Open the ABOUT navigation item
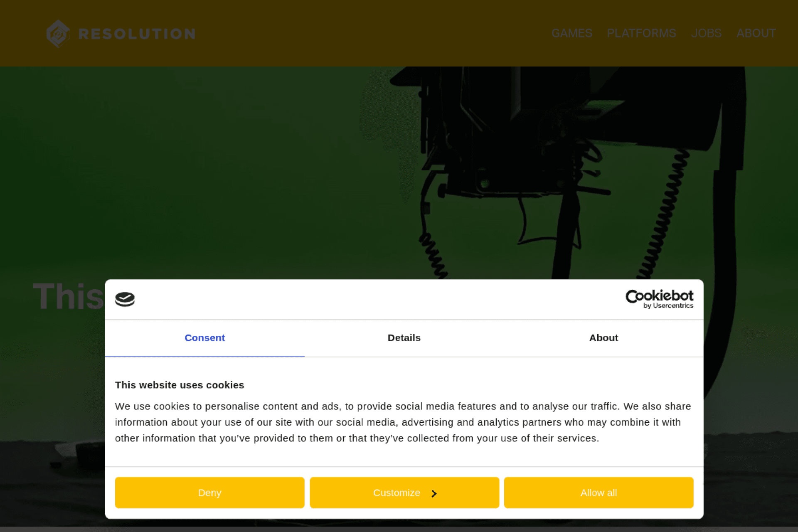Viewport: 798px width, 532px height. 756,33
